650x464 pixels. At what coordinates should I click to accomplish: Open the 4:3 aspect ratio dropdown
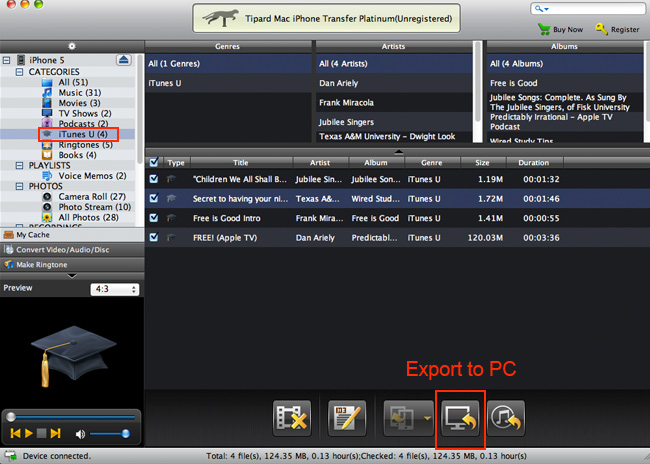[115, 289]
